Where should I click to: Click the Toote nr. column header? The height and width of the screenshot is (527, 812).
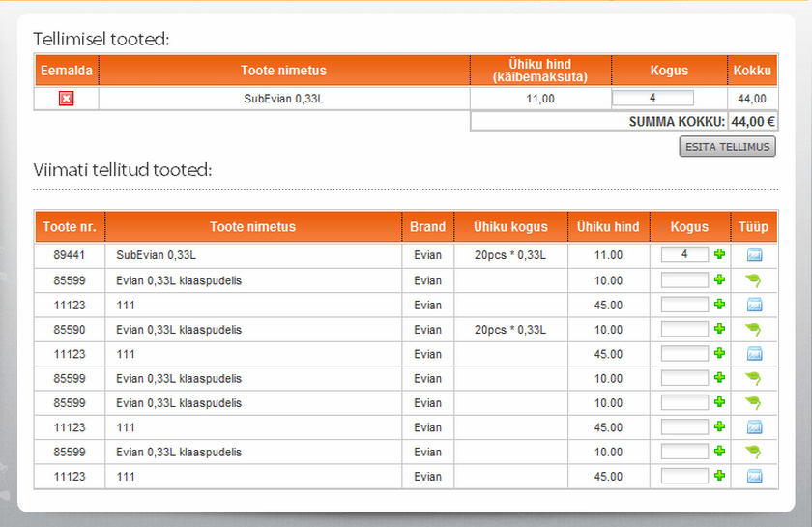point(70,227)
